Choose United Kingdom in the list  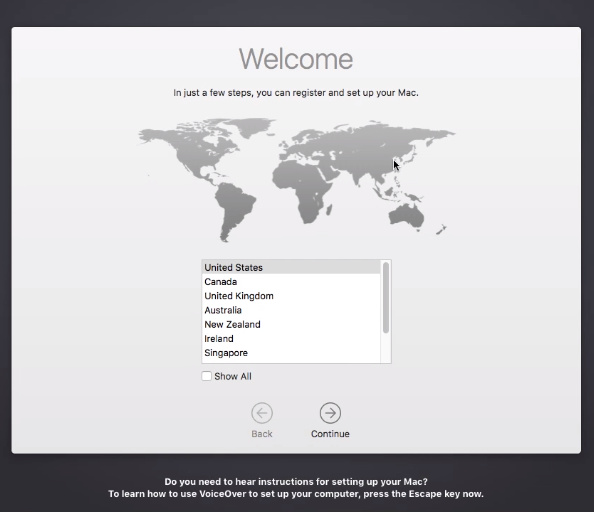pos(291,296)
